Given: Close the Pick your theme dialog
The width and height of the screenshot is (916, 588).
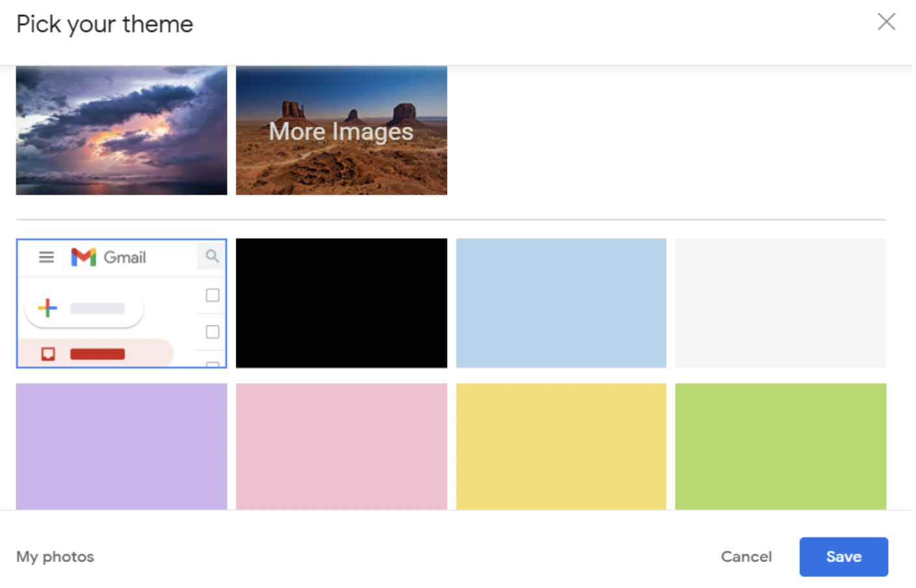Looking at the screenshot, I should pyautogui.click(x=886, y=22).
